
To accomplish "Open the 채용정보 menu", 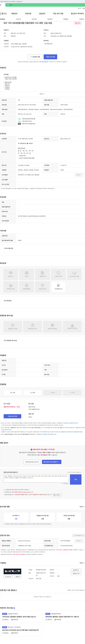I will coord(14,13).
